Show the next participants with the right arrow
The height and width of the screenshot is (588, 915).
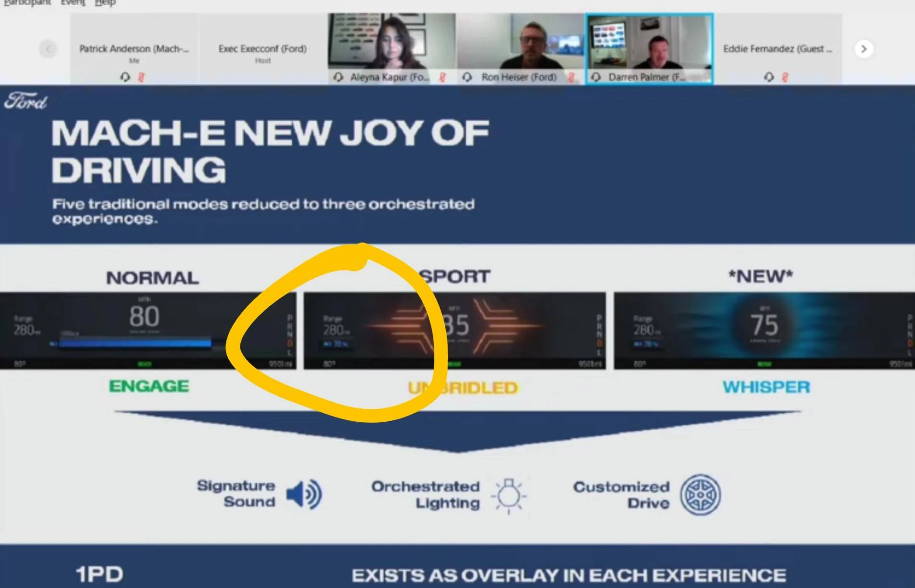point(863,49)
